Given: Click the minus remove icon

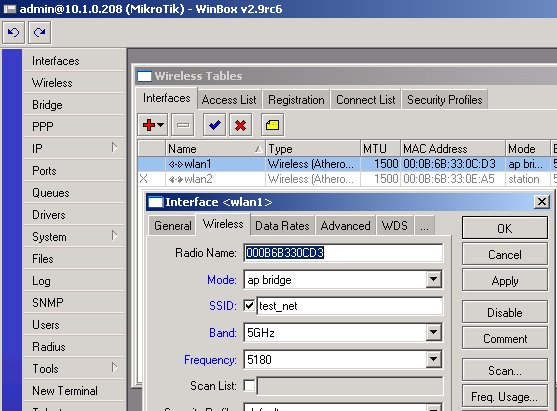Looking at the screenshot, I should pyautogui.click(x=183, y=125).
